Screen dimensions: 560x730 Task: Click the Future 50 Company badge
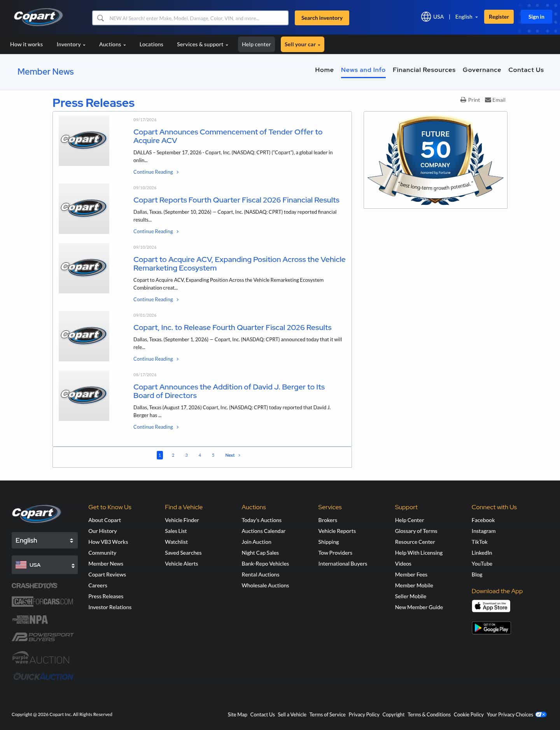(x=435, y=160)
